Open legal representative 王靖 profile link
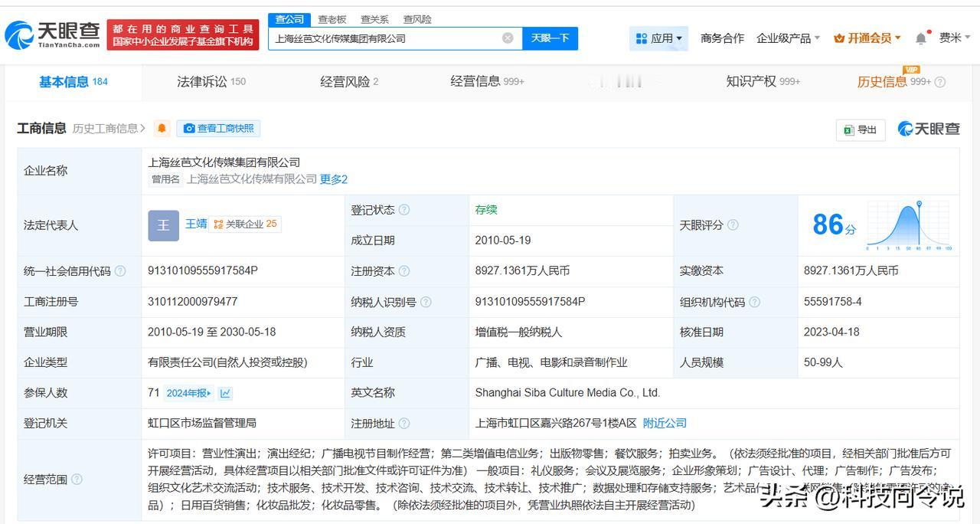The width and height of the screenshot is (980, 524). click(196, 224)
